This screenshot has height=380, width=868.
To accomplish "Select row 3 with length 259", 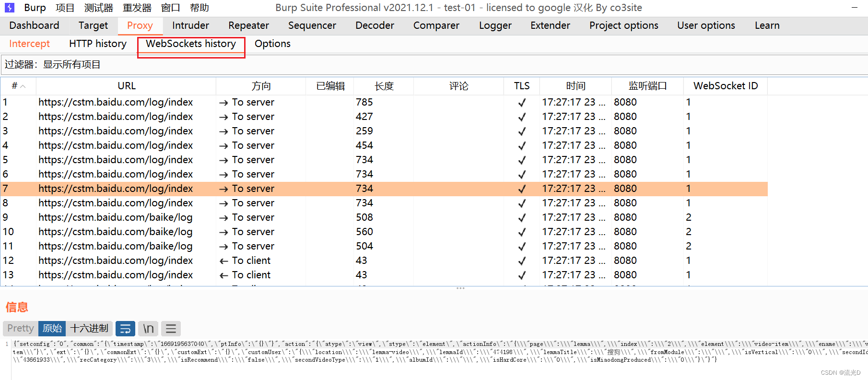I will coord(384,131).
